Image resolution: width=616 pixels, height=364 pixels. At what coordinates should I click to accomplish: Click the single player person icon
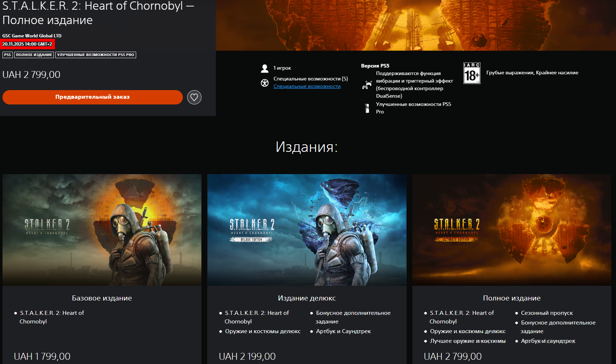(265, 68)
